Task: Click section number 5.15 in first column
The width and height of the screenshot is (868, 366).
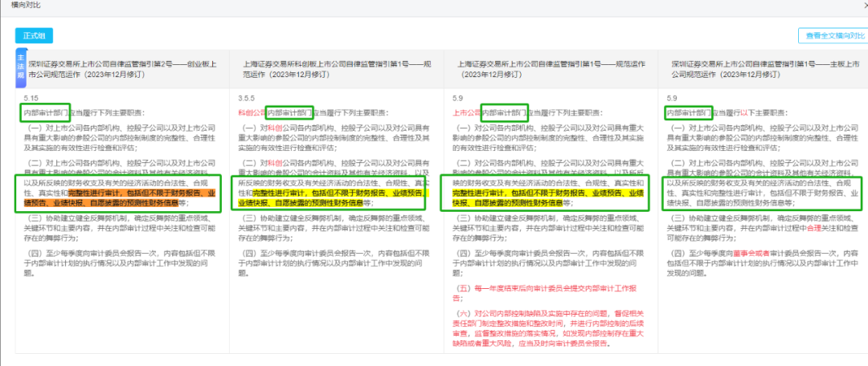Action: tap(31, 98)
